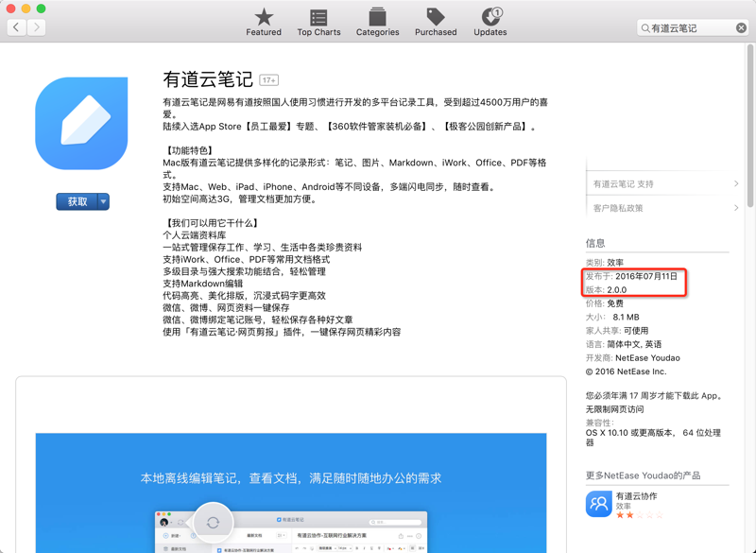The height and width of the screenshot is (553, 756).
Task: Open the Top Charts list icon
Action: [x=318, y=18]
